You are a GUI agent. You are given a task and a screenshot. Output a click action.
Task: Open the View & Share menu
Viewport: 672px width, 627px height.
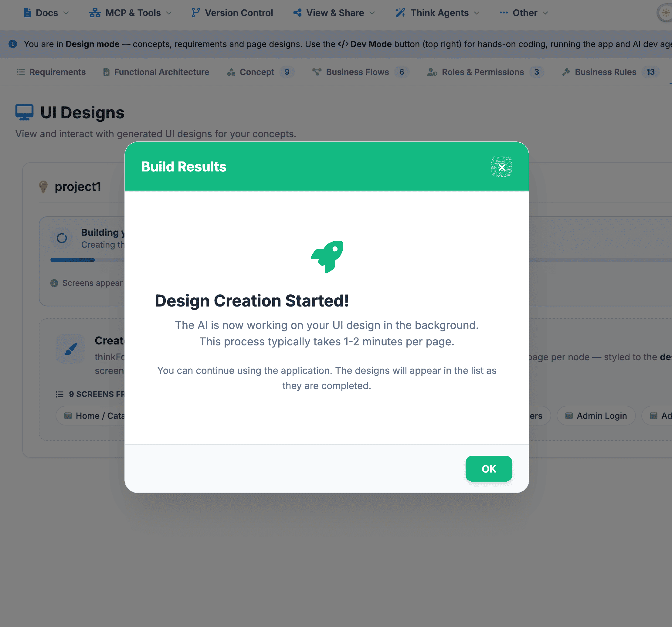[334, 13]
